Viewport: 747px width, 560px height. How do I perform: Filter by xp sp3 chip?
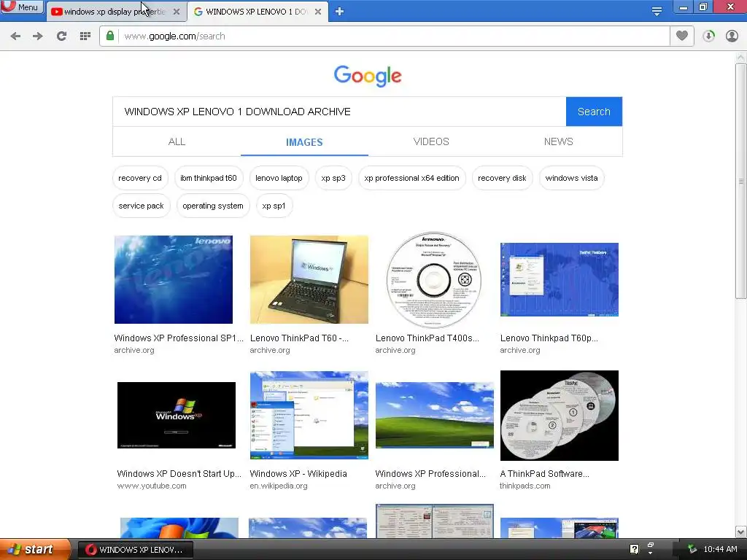click(333, 178)
